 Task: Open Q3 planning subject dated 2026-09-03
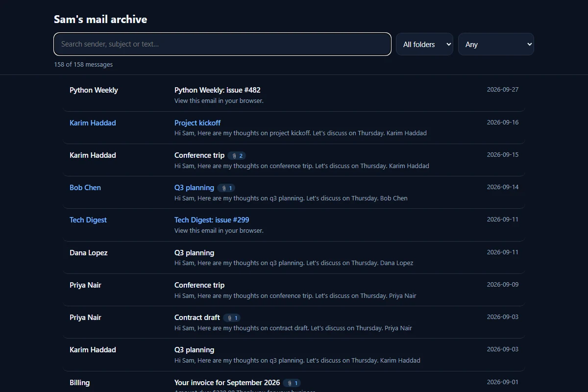pyautogui.click(x=194, y=350)
